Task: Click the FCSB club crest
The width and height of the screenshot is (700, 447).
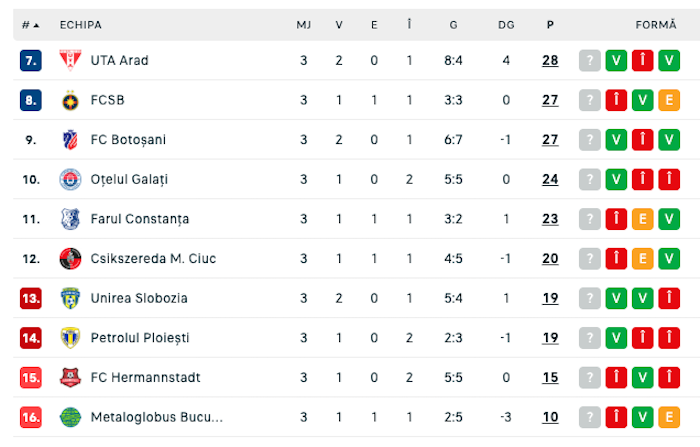Action: click(69, 100)
